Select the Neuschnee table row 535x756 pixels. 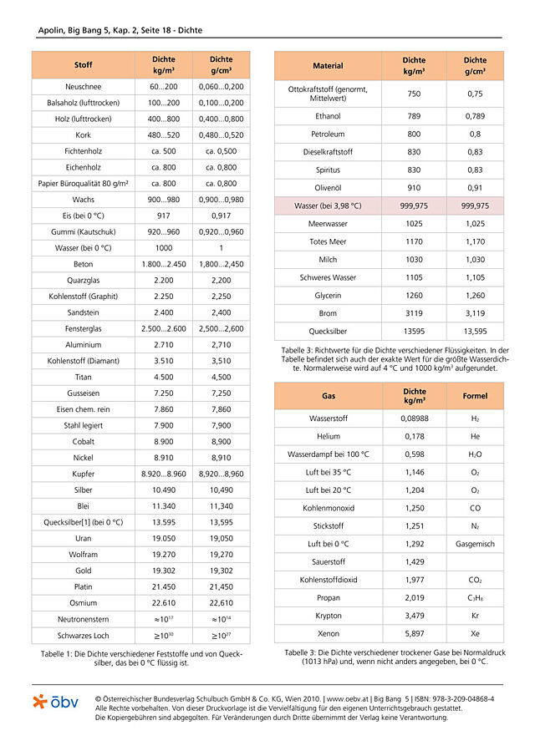pos(141,87)
